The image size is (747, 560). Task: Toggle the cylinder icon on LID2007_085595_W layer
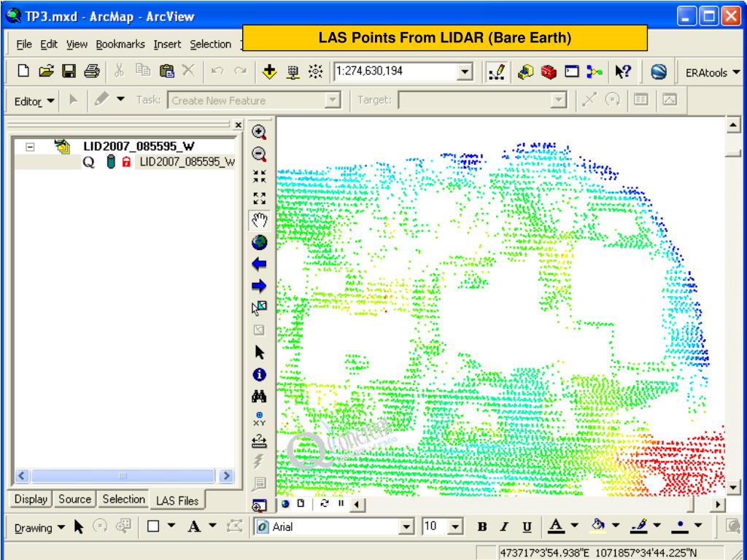[x=111, y=162]
